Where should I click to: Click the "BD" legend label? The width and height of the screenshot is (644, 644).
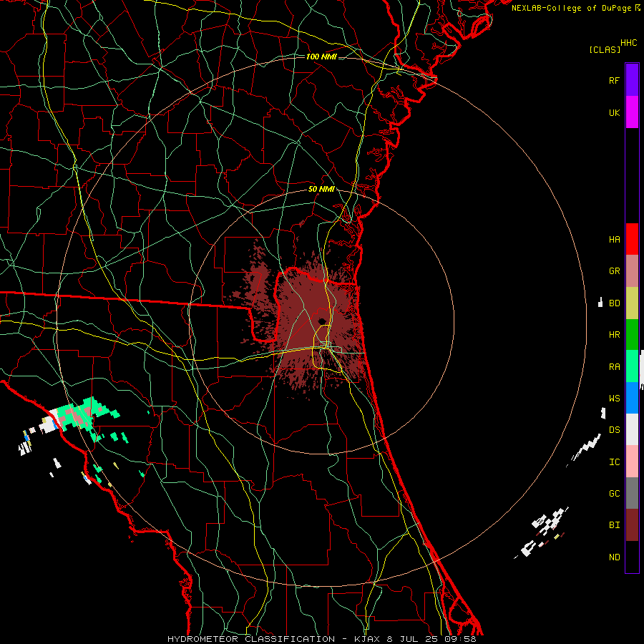pos(615,303)
